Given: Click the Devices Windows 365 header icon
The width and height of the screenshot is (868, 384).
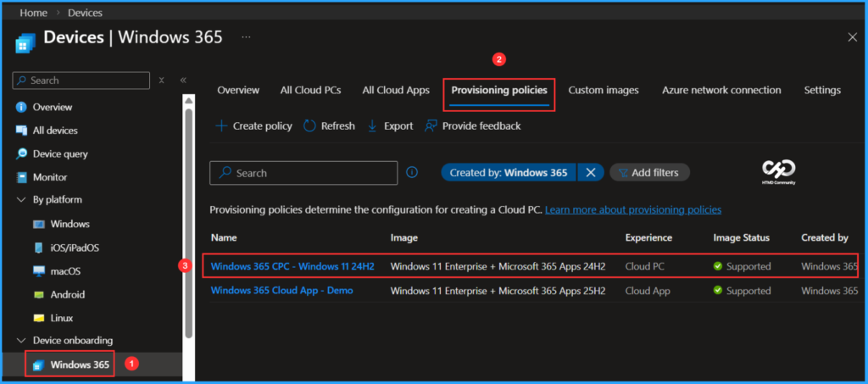Looking at the screenshot, I should point(25,42).
